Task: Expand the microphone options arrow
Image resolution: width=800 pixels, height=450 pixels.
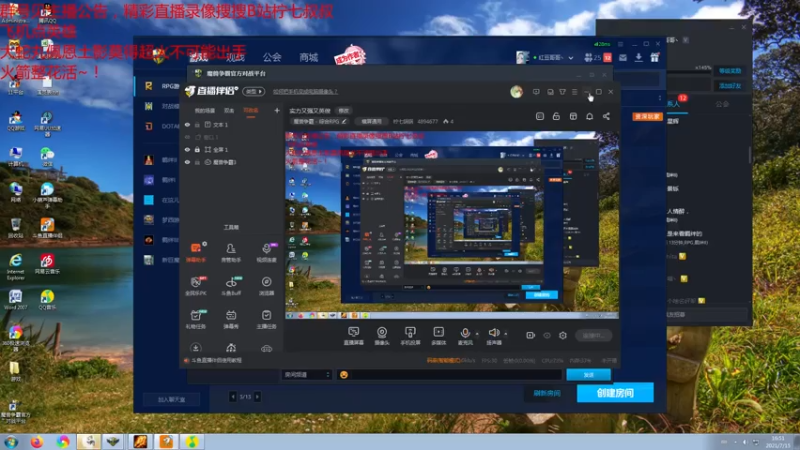Action: tap(477, 334)
